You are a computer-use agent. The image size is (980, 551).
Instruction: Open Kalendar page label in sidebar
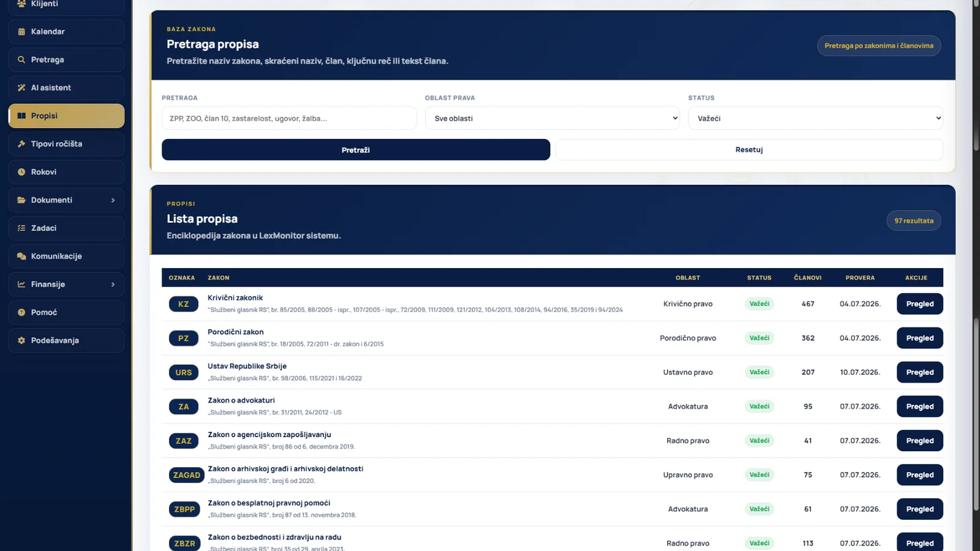48,32
